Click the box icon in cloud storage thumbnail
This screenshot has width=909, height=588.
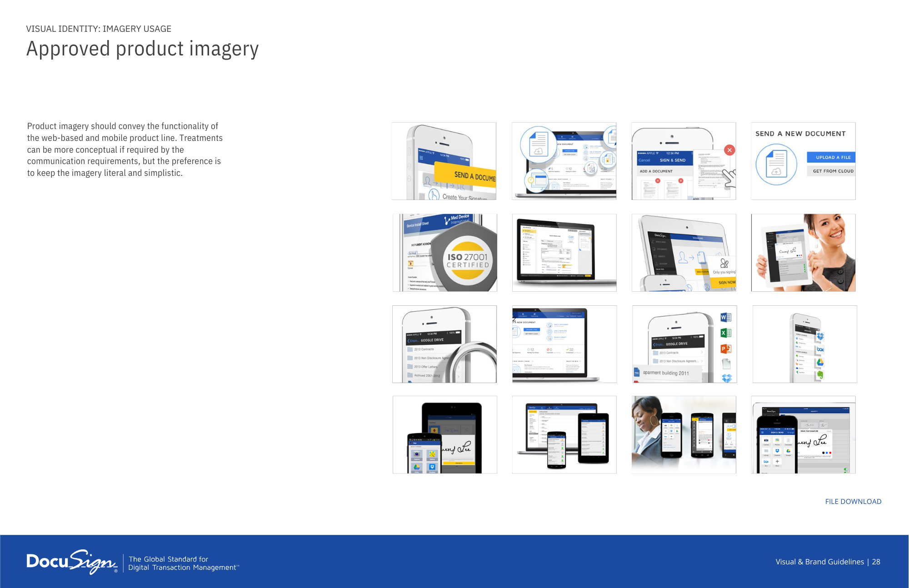pos(820,349)
